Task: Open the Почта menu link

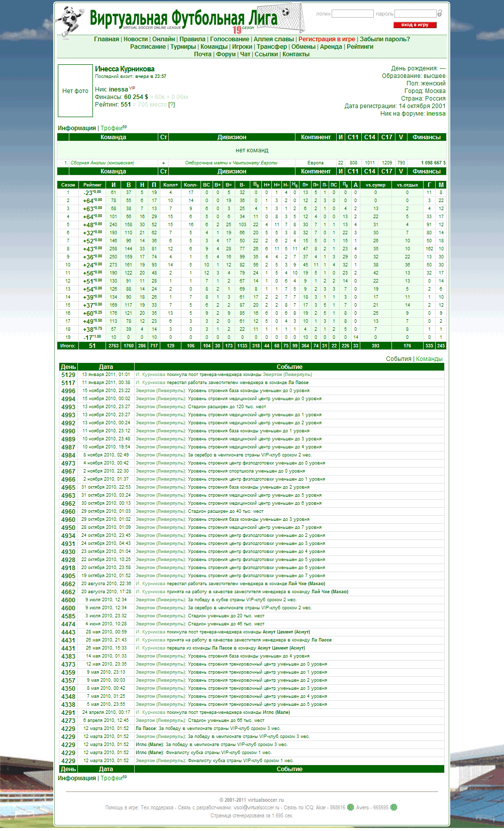Action: click(203, 54)
